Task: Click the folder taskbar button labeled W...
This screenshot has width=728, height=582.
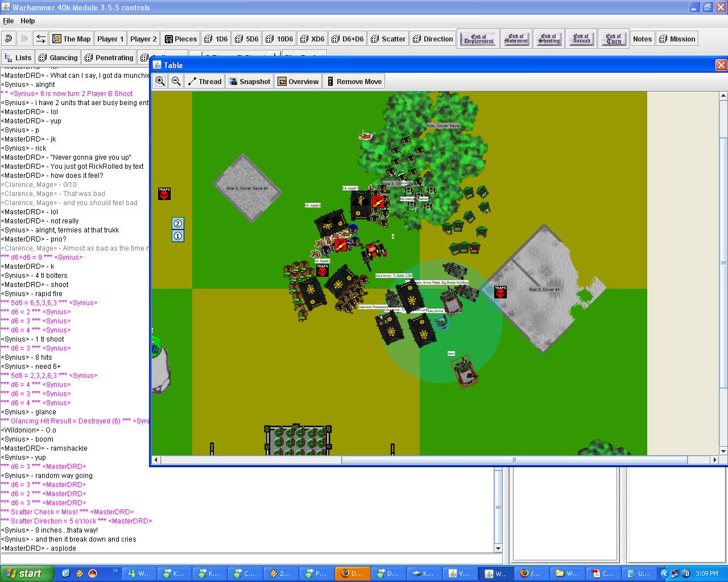Action: click(566, 573)
